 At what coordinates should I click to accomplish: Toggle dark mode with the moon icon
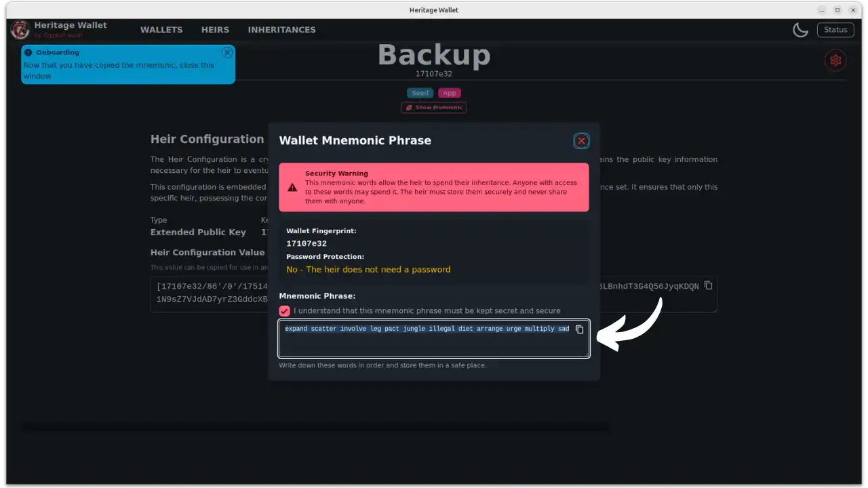click(x=800, y=30)
